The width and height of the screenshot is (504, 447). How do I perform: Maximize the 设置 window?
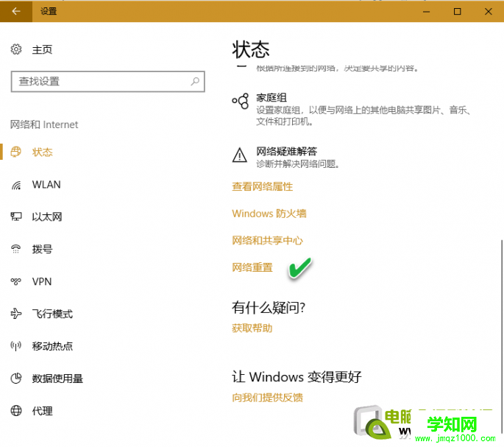(x=457, y=12)
